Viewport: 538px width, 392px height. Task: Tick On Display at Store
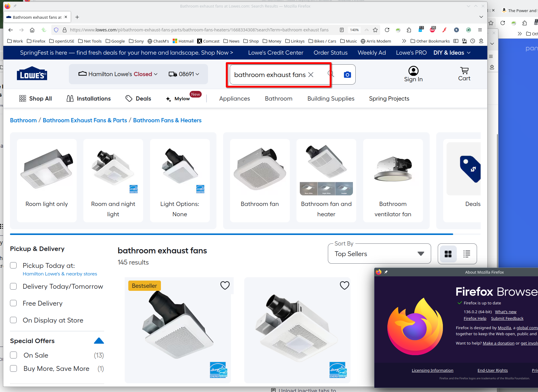(13, 320)
